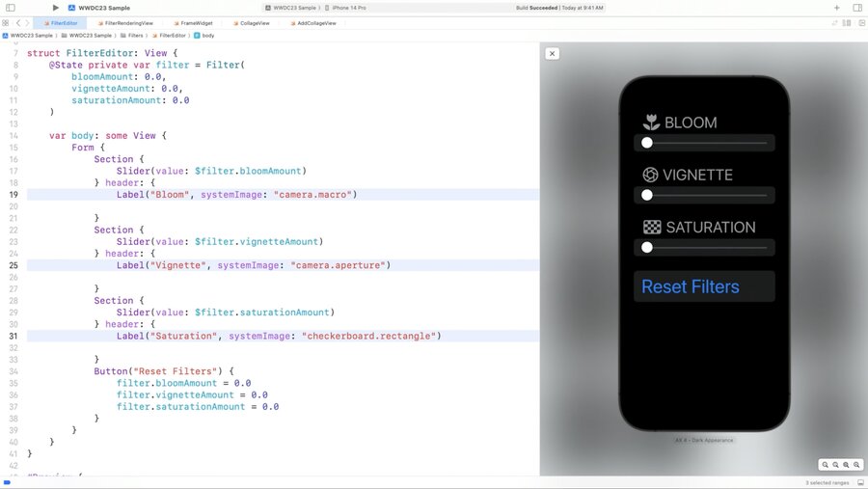Go forward in editor history
This screenshot has width=868, height=489.
(27, 23)
